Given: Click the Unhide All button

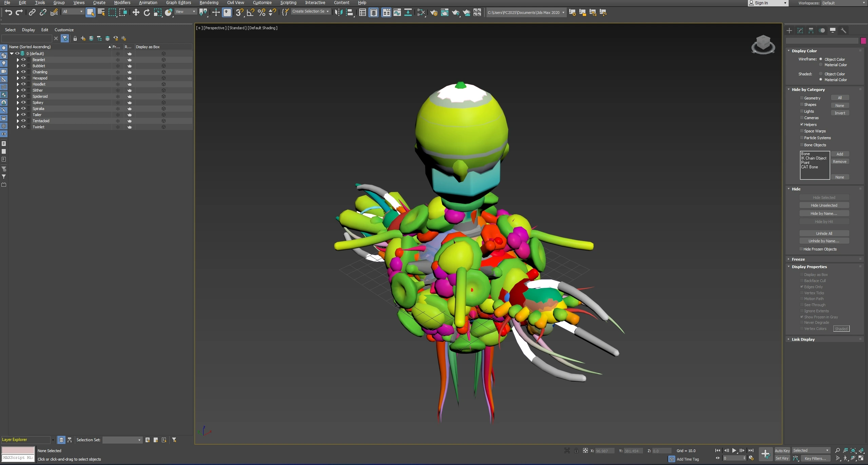Looking at the screenshot, I should (824, 234).
